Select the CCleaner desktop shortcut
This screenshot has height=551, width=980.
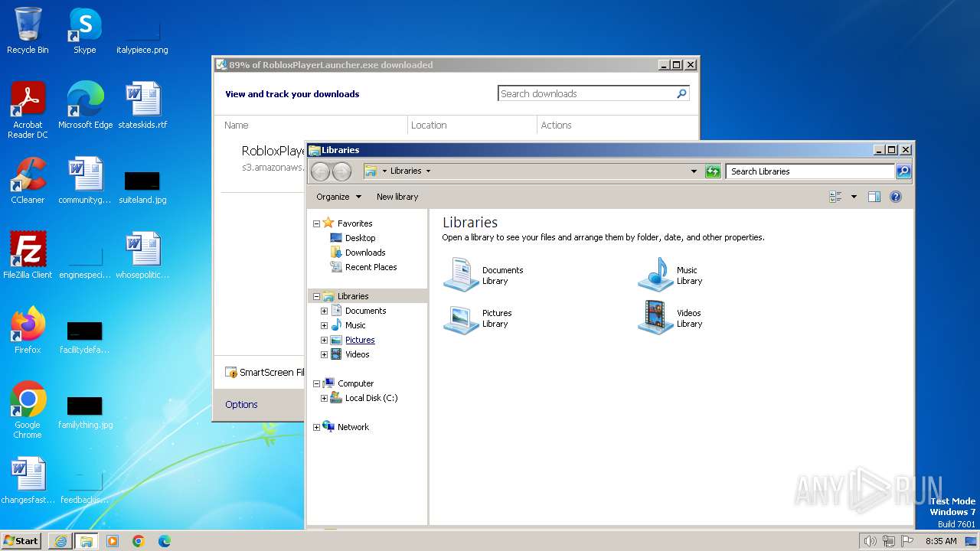click(x=28, y=181)
